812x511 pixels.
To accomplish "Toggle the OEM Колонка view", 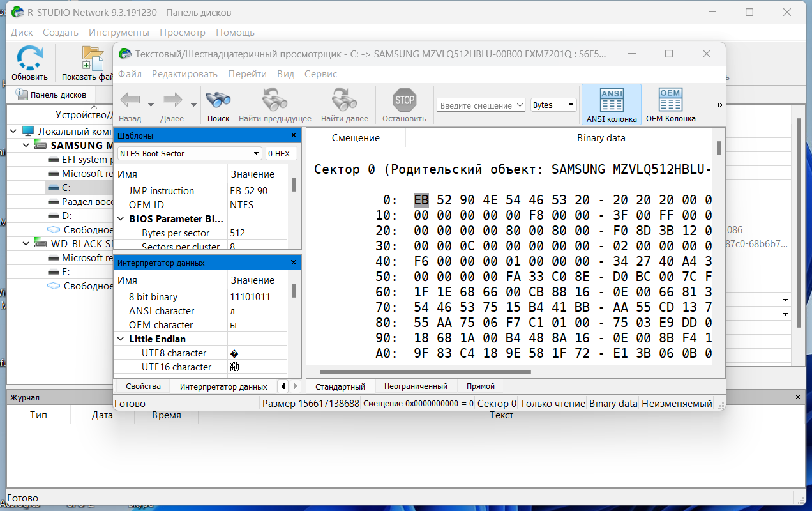I will point(670,105).
